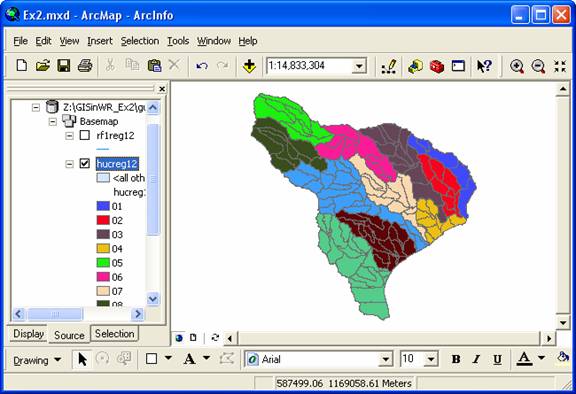Collapse the Basemap data frame node
This screenshot has width=576, height=394.
pyautogui.click(x=53, y=122)
